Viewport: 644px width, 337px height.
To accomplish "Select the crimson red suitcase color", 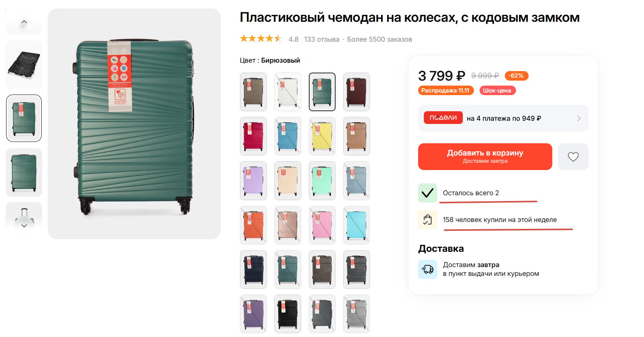I will click(253, 136).
